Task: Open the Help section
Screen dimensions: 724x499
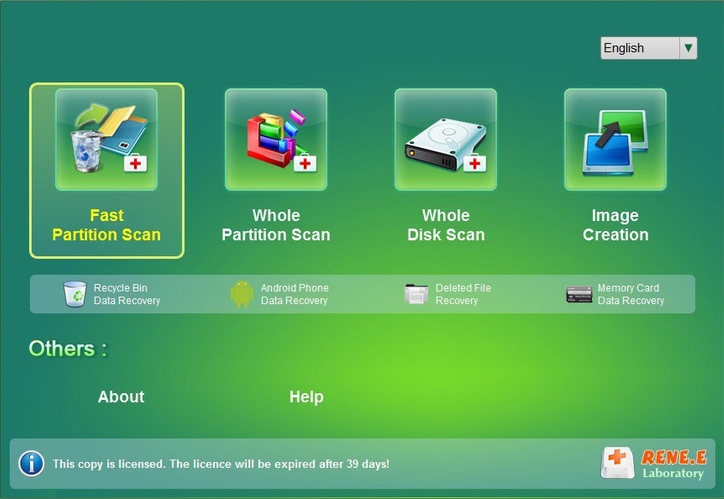Action: 306,397
